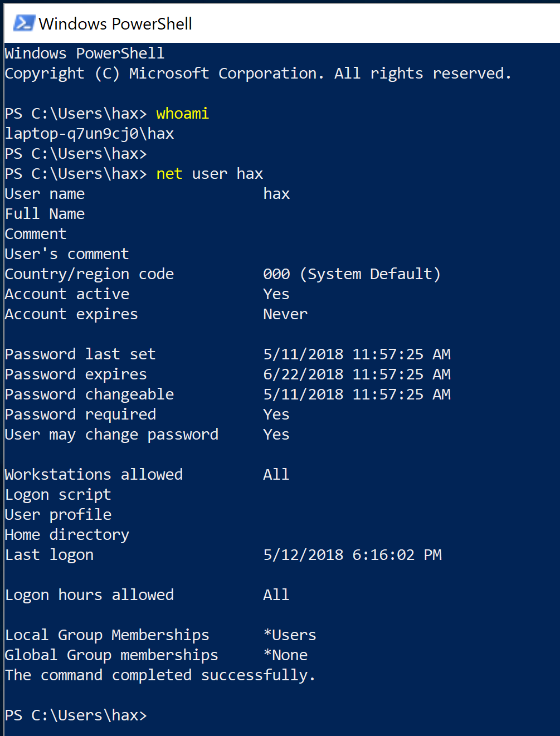This screenshot has width=560, height=736.
Task: Click the *None global group value
Action: (x=285, y=655)
